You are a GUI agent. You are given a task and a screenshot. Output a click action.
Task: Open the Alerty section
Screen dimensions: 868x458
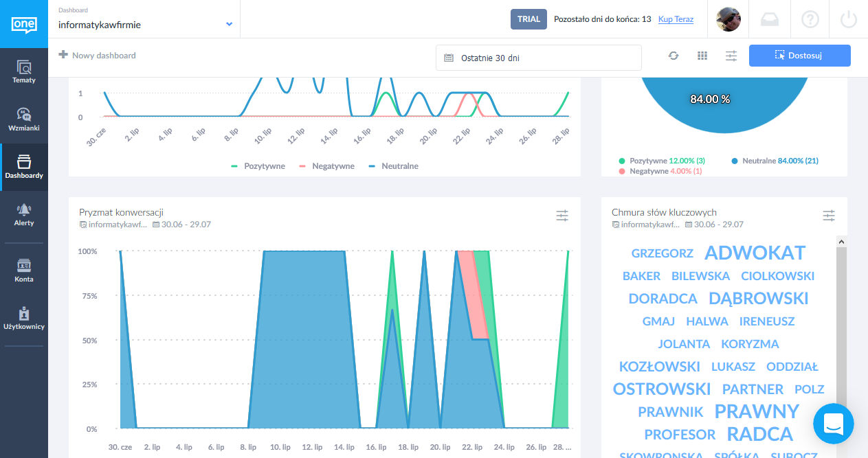[24, 214]
